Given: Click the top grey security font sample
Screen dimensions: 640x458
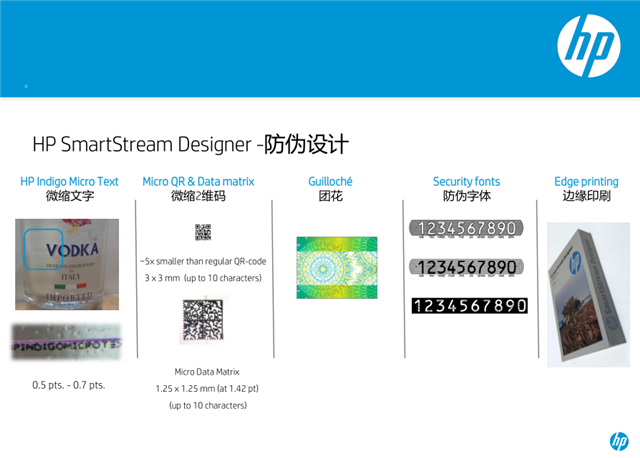Looking at the screenshot, I should coord(466,228).
